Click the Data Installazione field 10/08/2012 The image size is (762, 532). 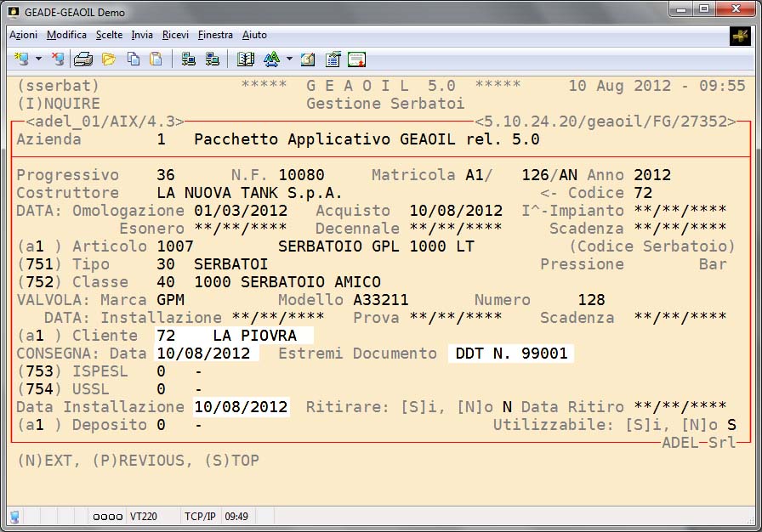(242, 407)
